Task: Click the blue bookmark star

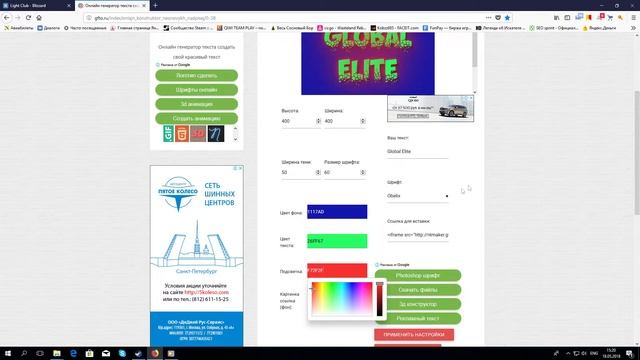Action: click(507, 18)
